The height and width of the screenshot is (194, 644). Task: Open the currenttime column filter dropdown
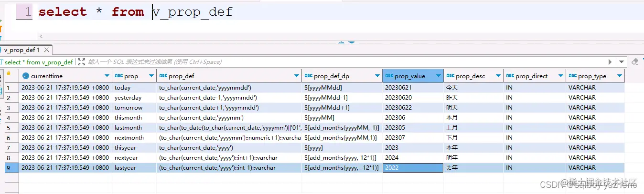tap(107, 76)
